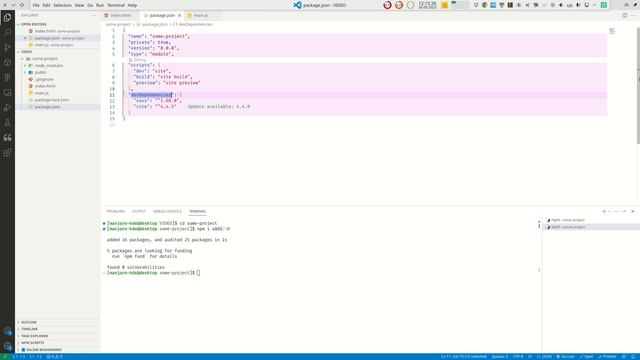The width and height of the screenshot is (640, 360).
Task: Open the Run menu
Action: 100,5
